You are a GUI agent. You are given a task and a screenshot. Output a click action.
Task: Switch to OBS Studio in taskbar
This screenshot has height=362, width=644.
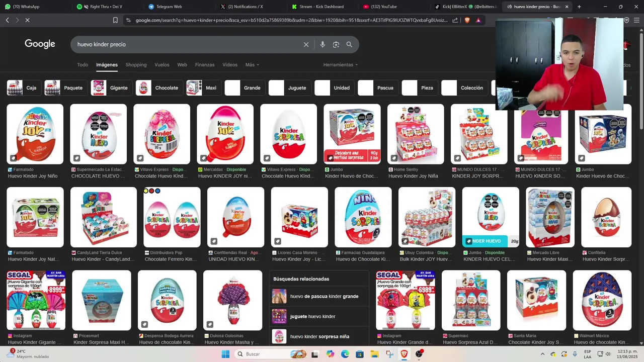419,354
